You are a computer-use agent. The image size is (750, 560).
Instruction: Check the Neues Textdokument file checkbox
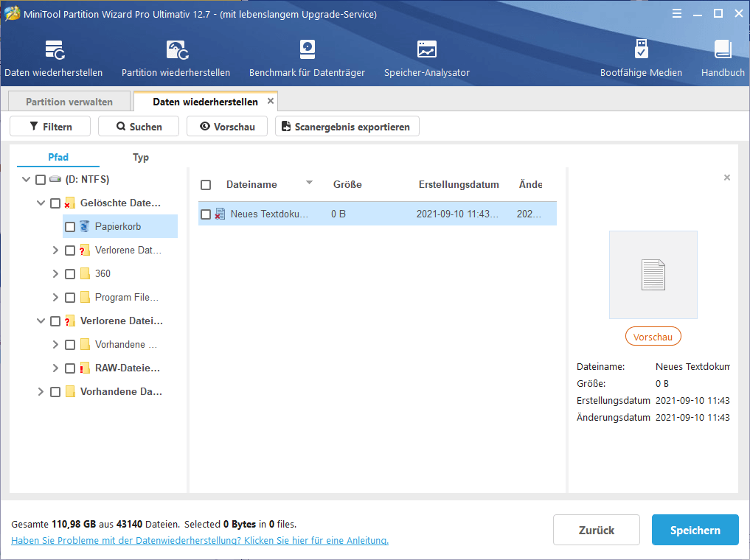206,214
